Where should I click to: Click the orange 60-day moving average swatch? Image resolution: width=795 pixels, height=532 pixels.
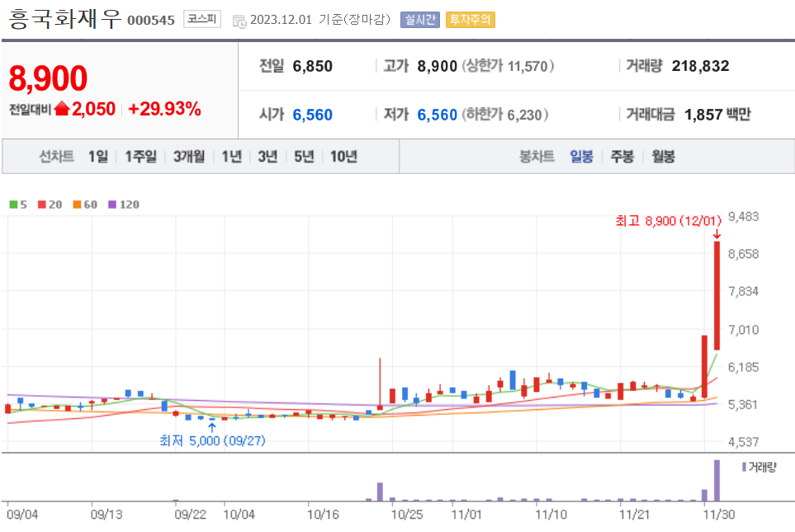pyautogui.click(x=77, y=205)
